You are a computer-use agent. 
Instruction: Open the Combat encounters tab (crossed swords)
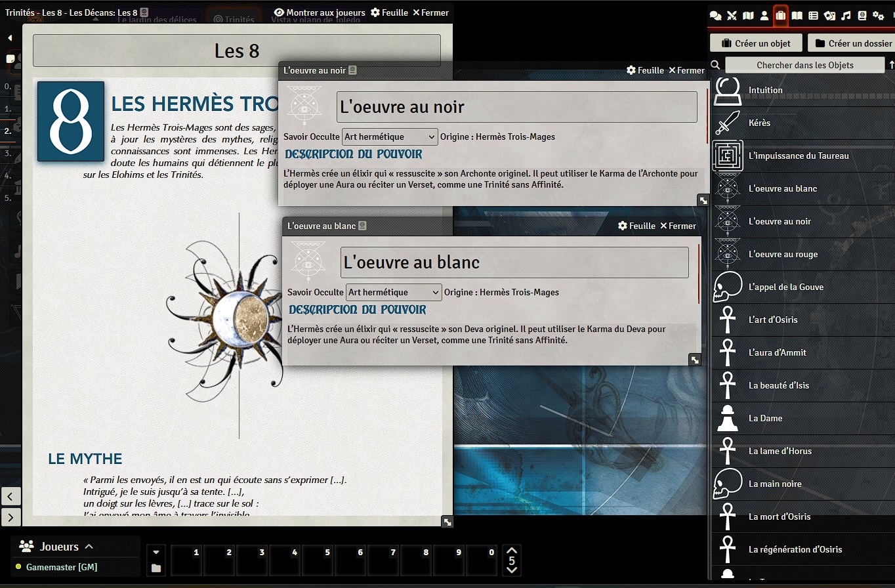(732, 16)
